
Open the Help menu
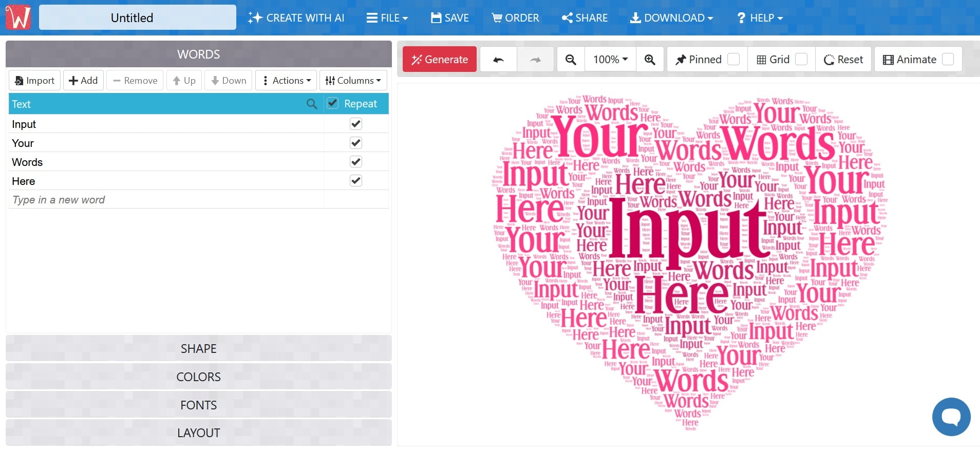[x=760, y=18]
